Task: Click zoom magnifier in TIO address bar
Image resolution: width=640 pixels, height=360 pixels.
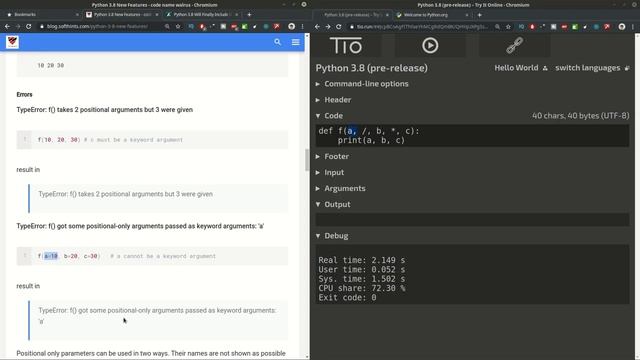Action: point(497,27)
